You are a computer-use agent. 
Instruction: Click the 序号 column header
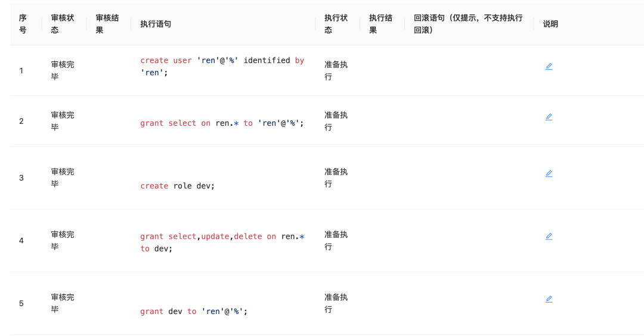23,24
